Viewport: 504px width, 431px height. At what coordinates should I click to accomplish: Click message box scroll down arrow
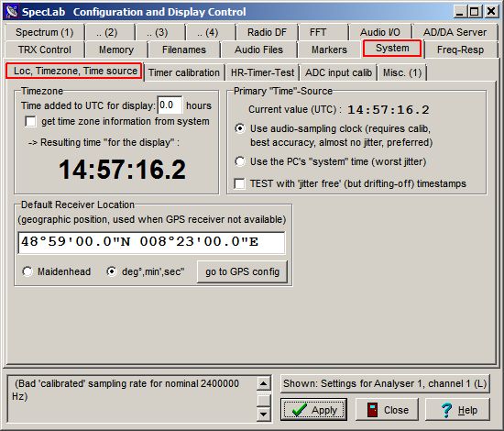[x=264, y=414]
